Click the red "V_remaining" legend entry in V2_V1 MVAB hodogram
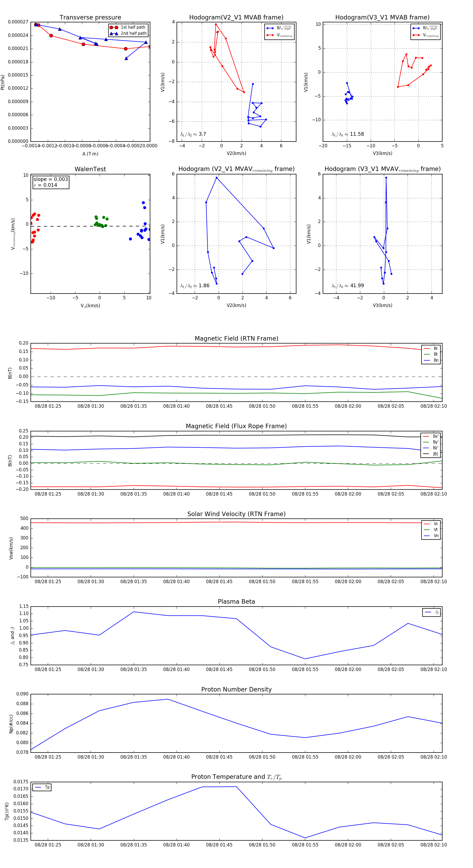This screenshot has height=868, width=473. point(279,35)
